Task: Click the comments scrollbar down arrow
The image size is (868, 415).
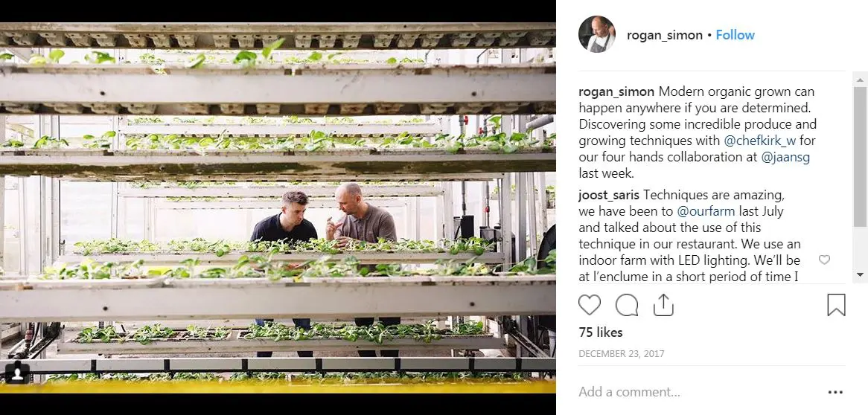Action: [x=860, y=274]
